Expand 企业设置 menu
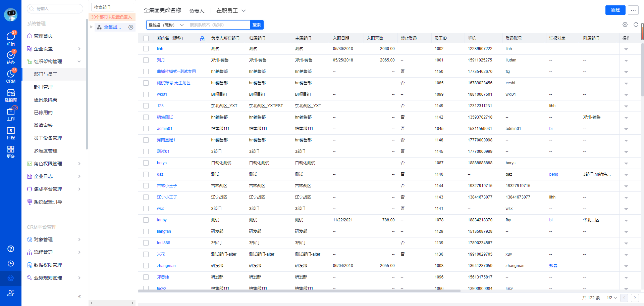 (54, 49)
